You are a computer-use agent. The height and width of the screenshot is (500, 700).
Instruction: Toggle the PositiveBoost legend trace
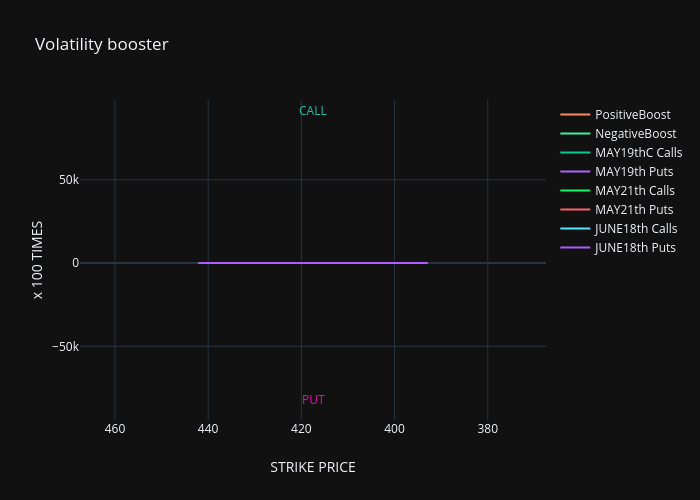[631, 115]
